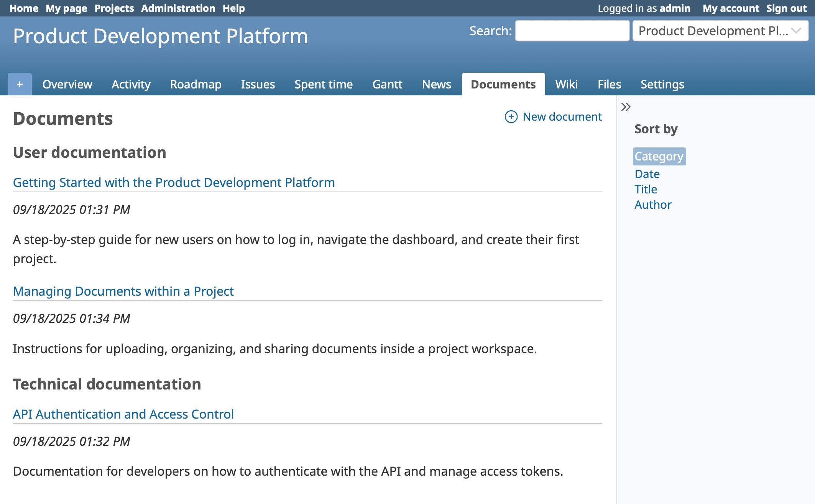The height and width of the screenshot is (504, 815).
Task: Switch to the Wiki tab
Action: pyautogui.click(x=566, y=84)
